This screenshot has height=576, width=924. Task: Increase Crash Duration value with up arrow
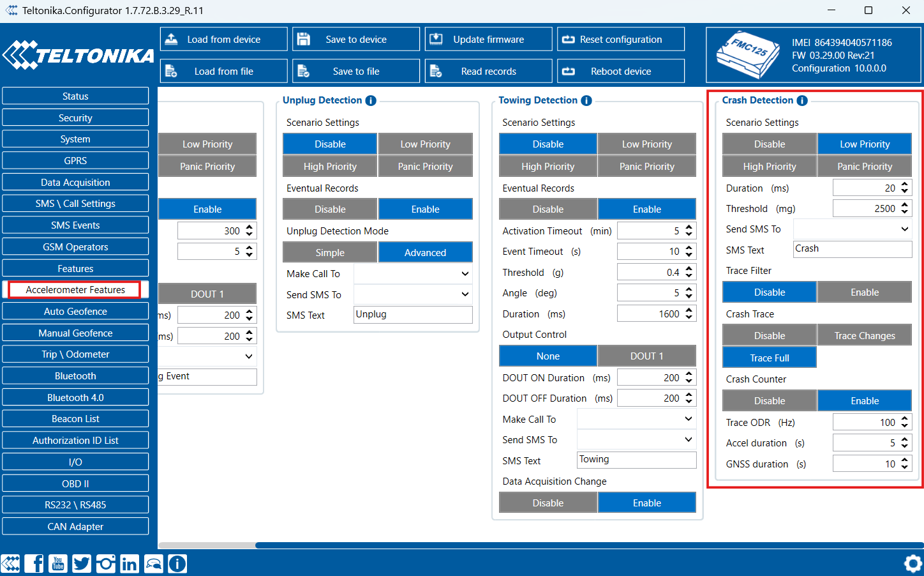[905, 185]
